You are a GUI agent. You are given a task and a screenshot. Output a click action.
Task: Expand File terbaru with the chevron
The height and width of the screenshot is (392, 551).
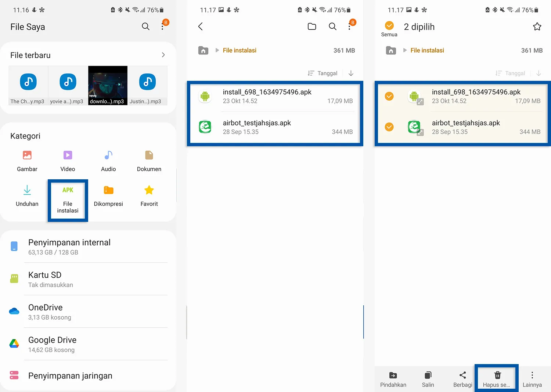[163, 54]
